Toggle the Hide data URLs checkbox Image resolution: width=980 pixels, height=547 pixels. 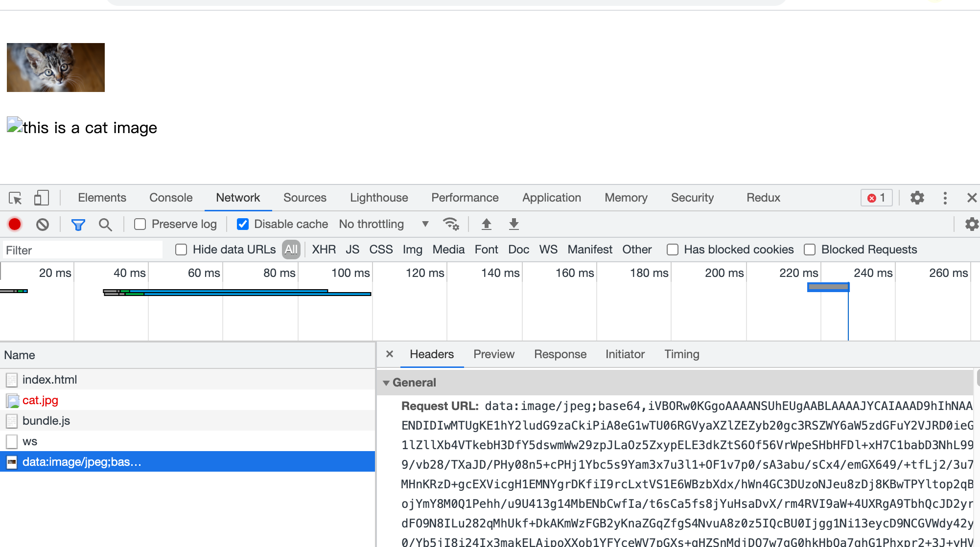click(x=181, y=250)
